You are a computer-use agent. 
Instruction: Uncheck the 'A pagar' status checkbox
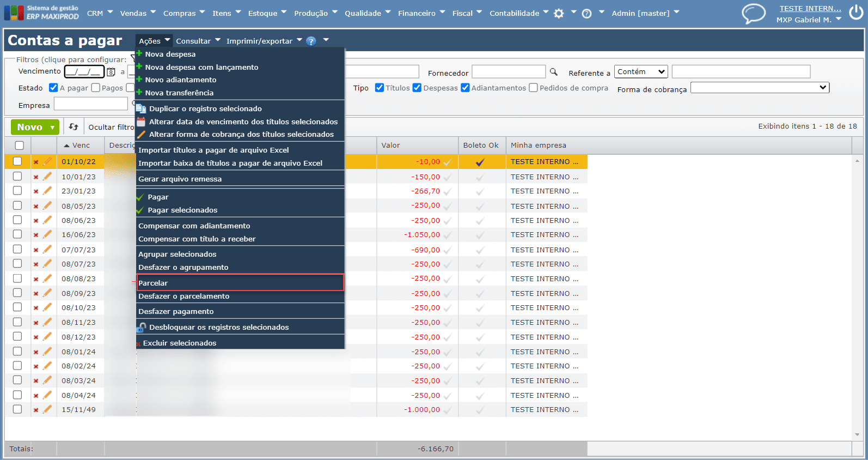point(53,88)
